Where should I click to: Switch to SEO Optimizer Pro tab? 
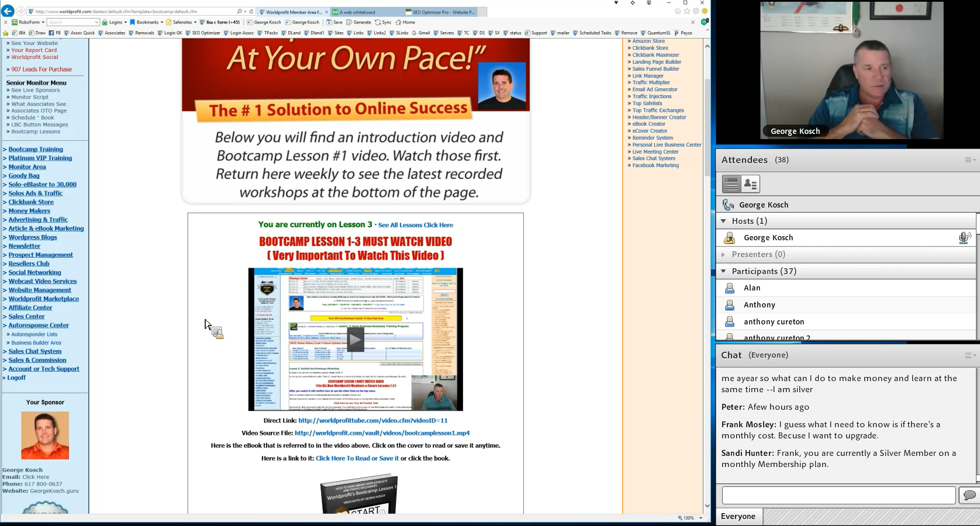tap(440, 12)
